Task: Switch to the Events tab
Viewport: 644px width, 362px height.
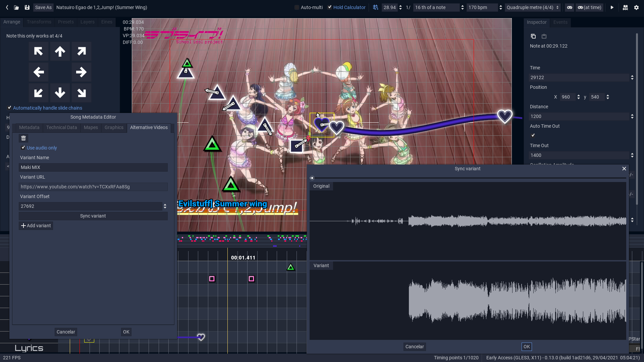Action: [x=560, y=22]
